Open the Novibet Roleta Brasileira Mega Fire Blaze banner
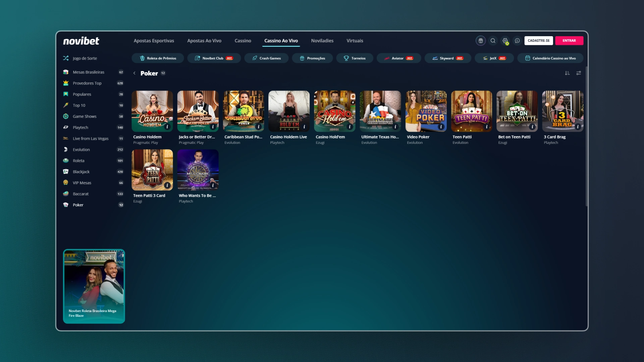 point(94,286)
